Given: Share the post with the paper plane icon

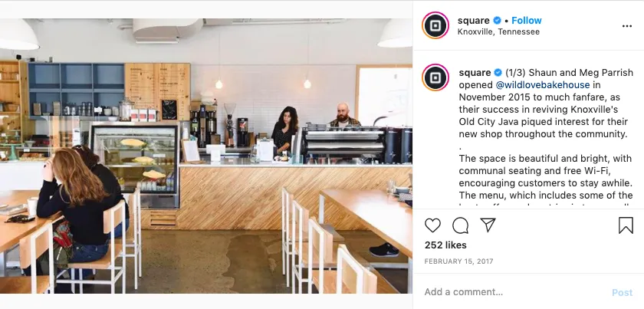Looking at the screenshot, I should (488, 225).
